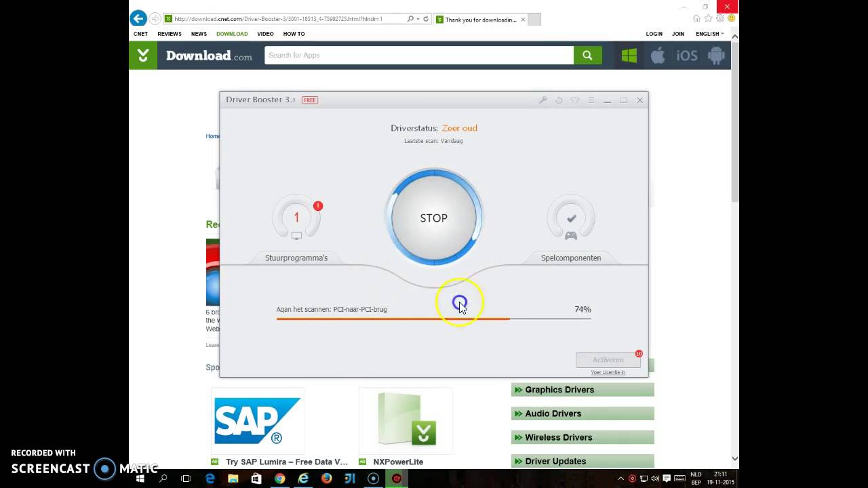Select the iOS platform icon
Screen dimensions: 868x488
(x=687, y=56)
